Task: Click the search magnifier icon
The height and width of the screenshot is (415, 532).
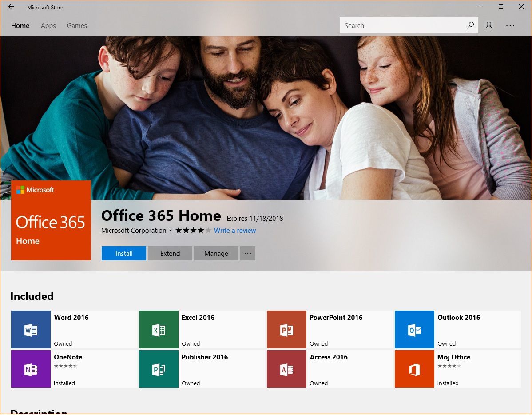Action: (470, 25)
